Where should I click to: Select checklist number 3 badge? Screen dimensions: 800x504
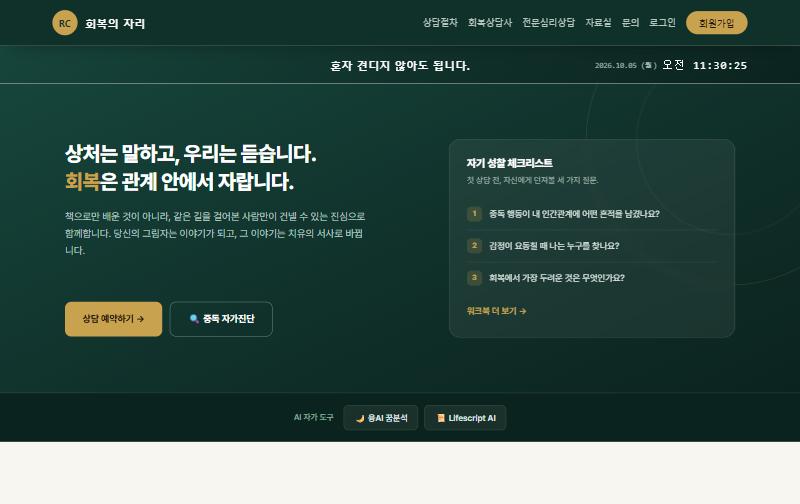coord(474,278)
